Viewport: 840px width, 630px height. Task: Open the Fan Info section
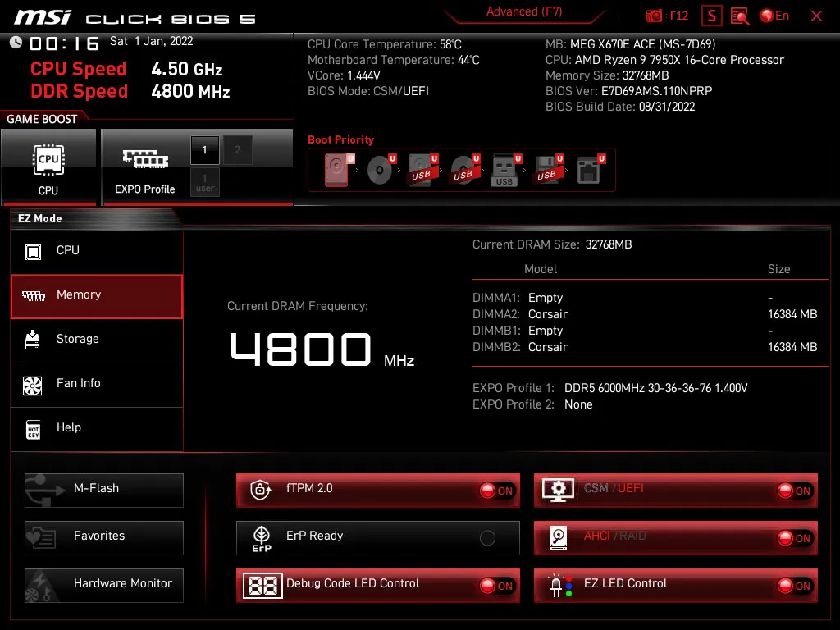(97, 384)
